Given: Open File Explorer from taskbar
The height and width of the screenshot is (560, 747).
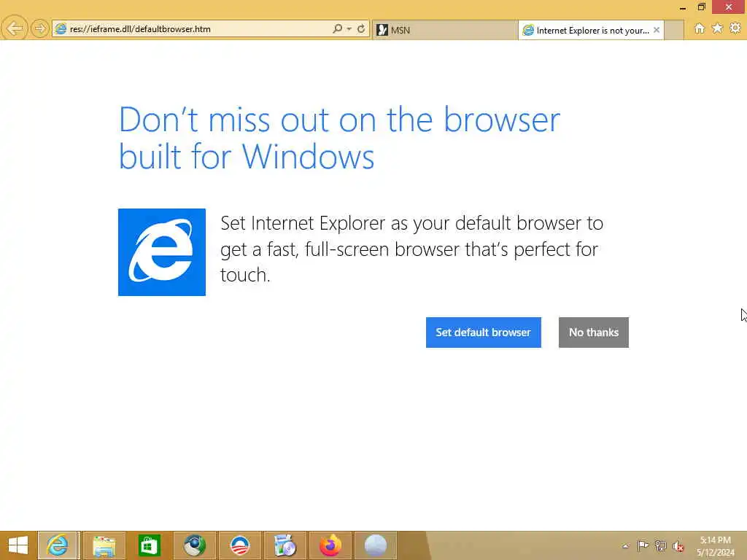Looking at the screenshot, I should [104, 545].
